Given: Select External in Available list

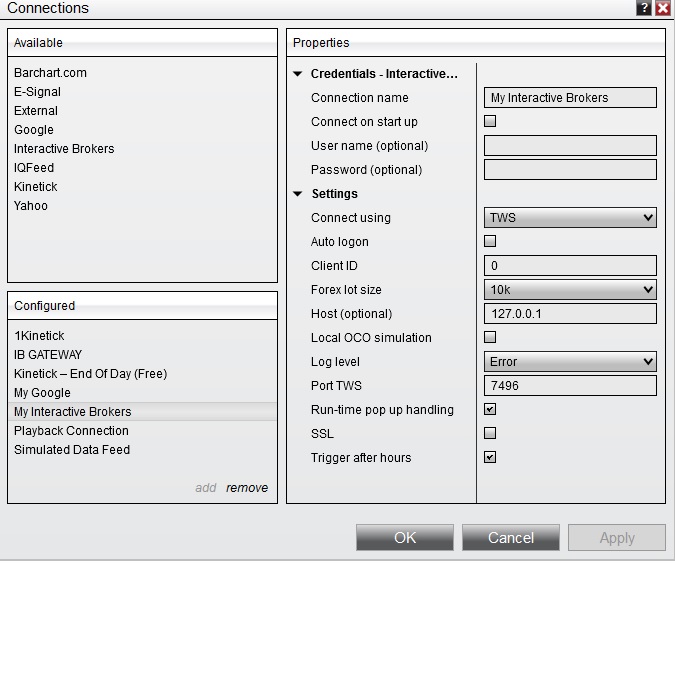Looking at the screenshot, I should 142,111.
